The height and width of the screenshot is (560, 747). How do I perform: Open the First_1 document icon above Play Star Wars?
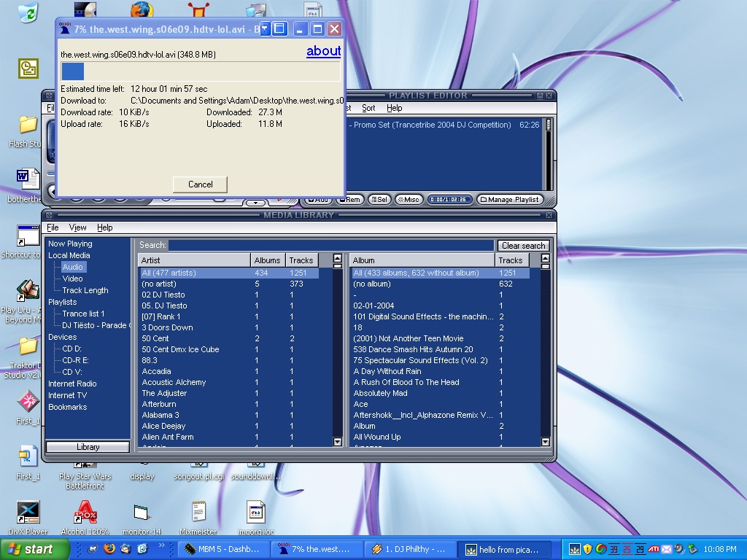tap(28, 456)
